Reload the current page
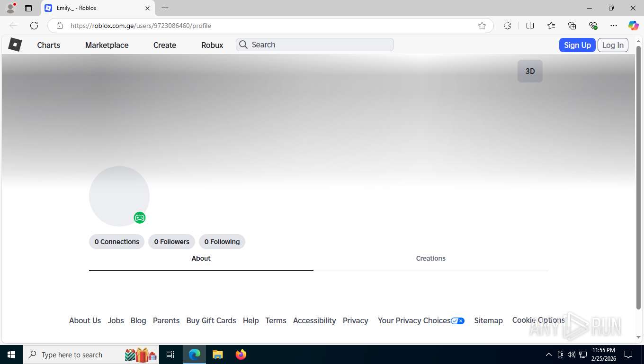The height and width of the screenshot is (364, 644). [x=34, y=26]
